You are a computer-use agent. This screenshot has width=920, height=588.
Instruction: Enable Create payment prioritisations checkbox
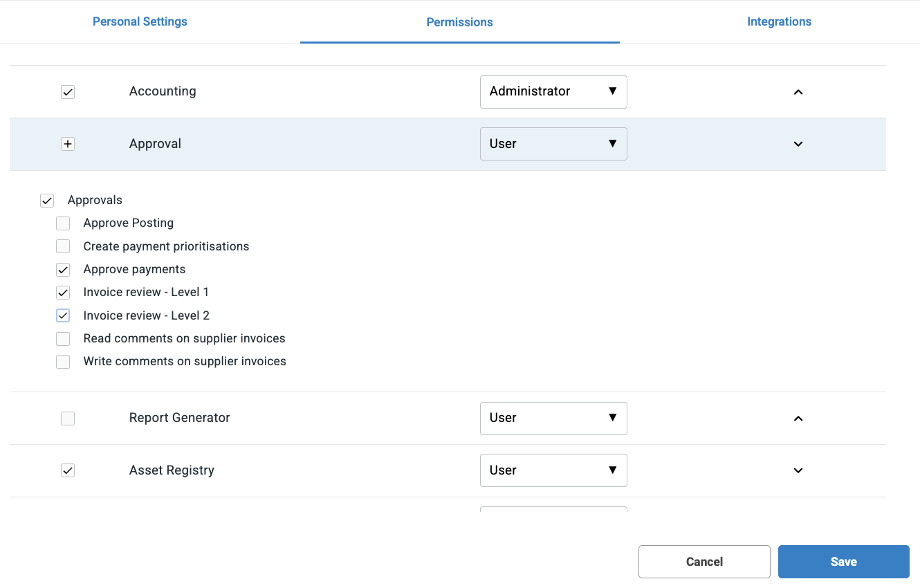pos(63,246)
